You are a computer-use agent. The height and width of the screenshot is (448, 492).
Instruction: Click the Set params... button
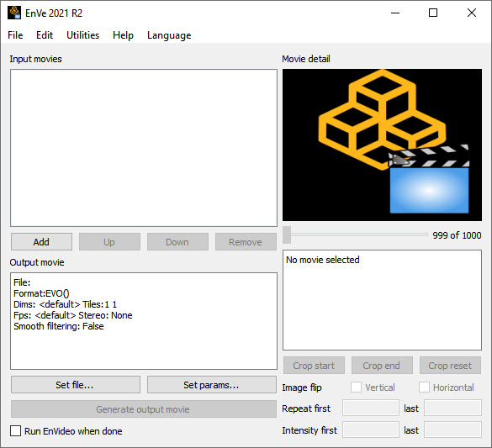coord(211,385)
